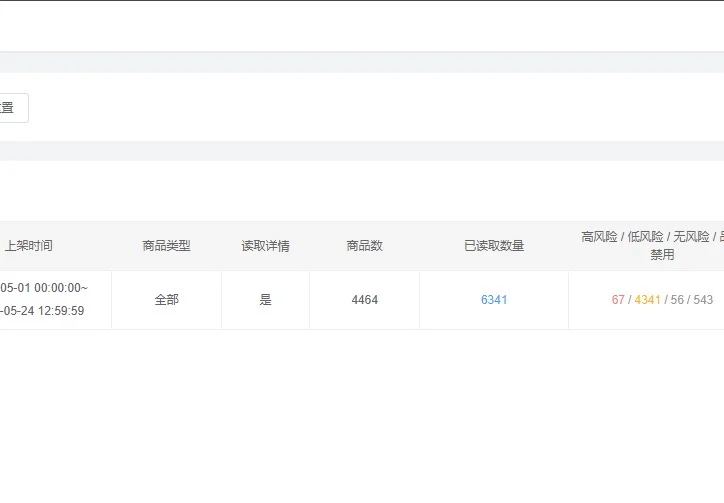Screen dimensions: 724x503
Task: Click the 商品类型 column header
Action: pos(166,246)
